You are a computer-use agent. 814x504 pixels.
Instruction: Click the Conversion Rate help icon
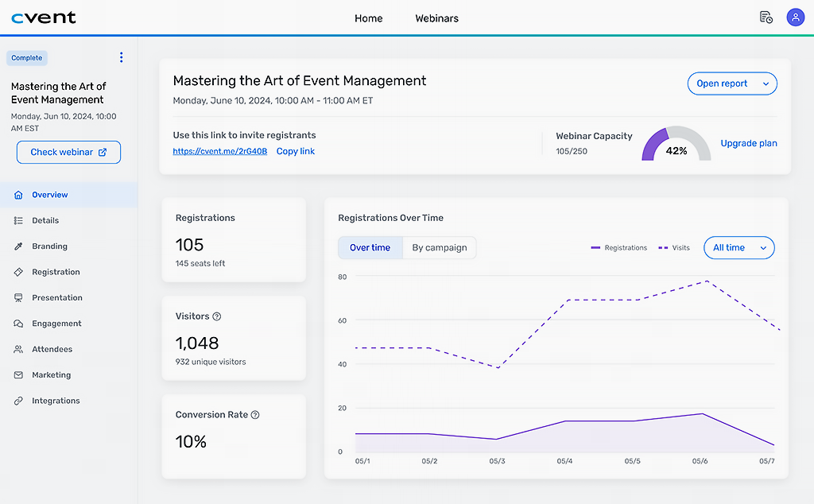click(255, 415)
